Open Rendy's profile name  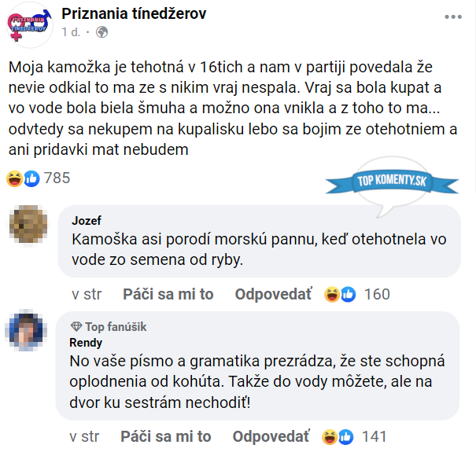tap(86, 343)
